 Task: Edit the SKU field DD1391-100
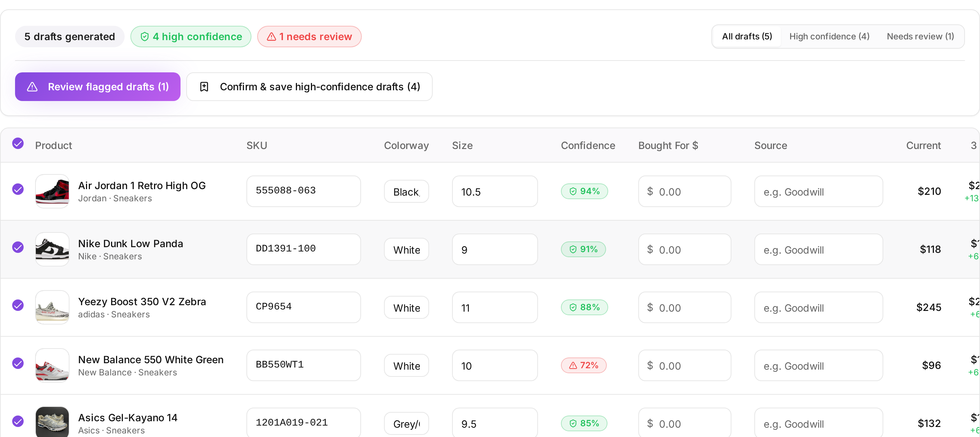(304, 250)
